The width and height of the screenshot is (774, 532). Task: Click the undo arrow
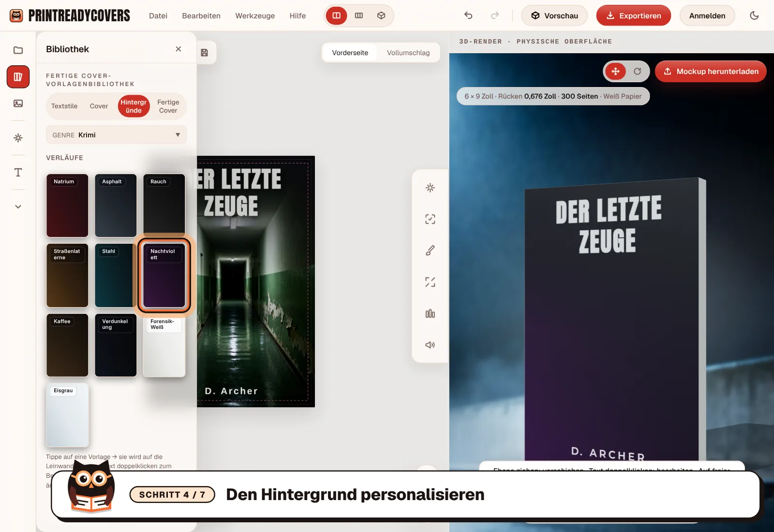point(468,15)
